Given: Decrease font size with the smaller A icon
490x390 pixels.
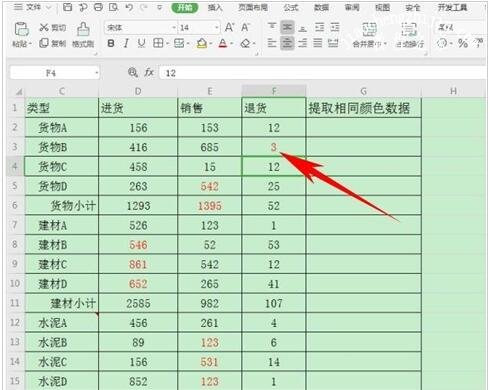Looking at the screenshot, I should (245, 27).
